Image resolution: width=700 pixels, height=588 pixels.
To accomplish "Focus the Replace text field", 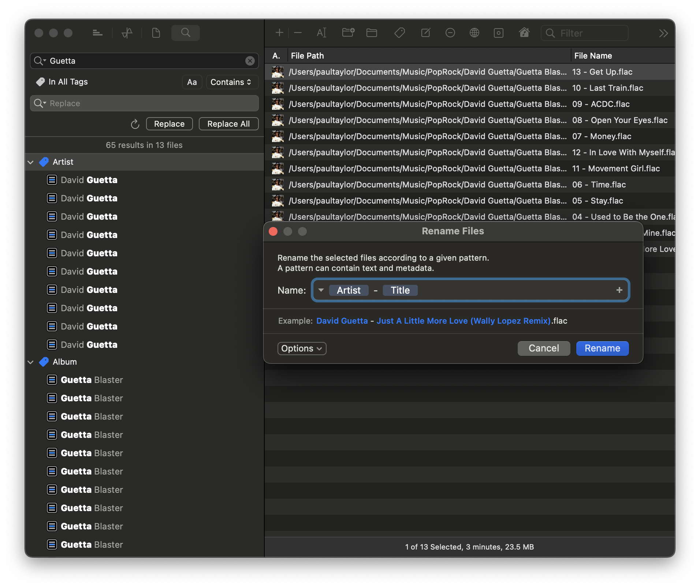I will click(144, 103).
